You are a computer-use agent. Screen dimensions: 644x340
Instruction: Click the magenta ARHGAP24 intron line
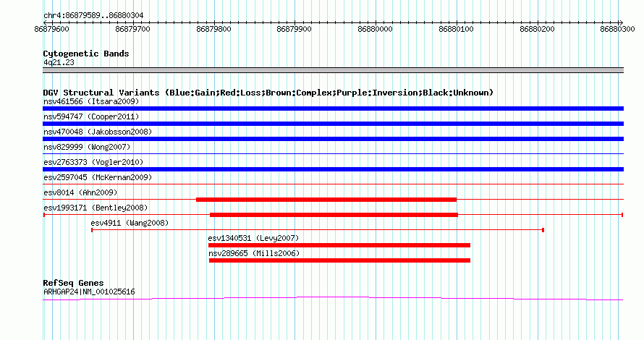click(333, 298)
